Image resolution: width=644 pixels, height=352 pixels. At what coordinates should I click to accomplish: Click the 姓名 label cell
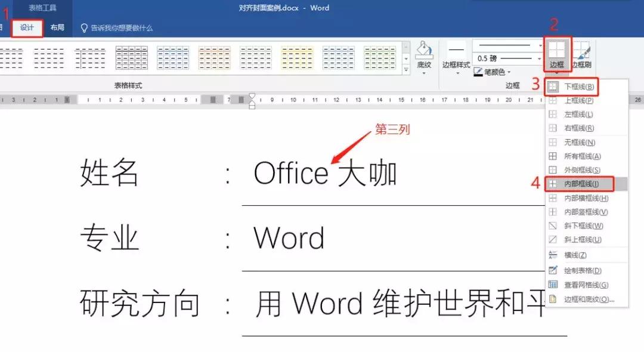(109, 172)
